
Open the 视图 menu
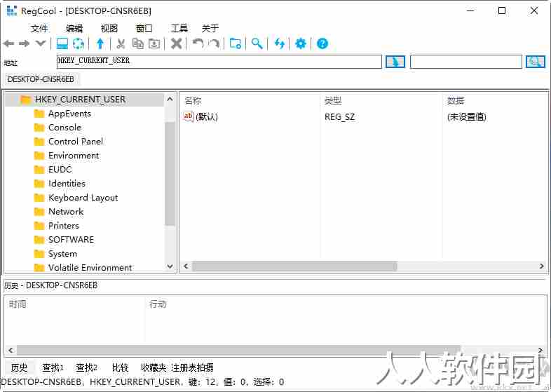pyautogui.click(x=109, y=28)
